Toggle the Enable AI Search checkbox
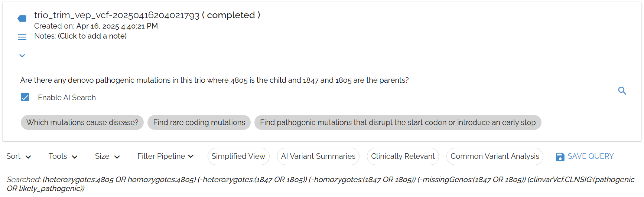Image resolution: width=644 pixels, height=197 pixels. [25, 97]
